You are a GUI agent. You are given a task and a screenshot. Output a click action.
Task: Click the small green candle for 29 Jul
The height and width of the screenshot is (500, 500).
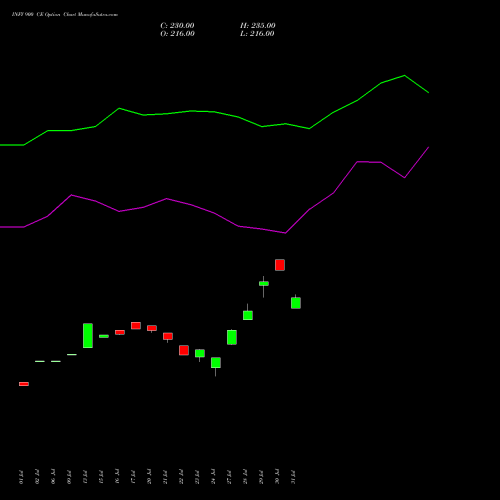click(264, 284)
